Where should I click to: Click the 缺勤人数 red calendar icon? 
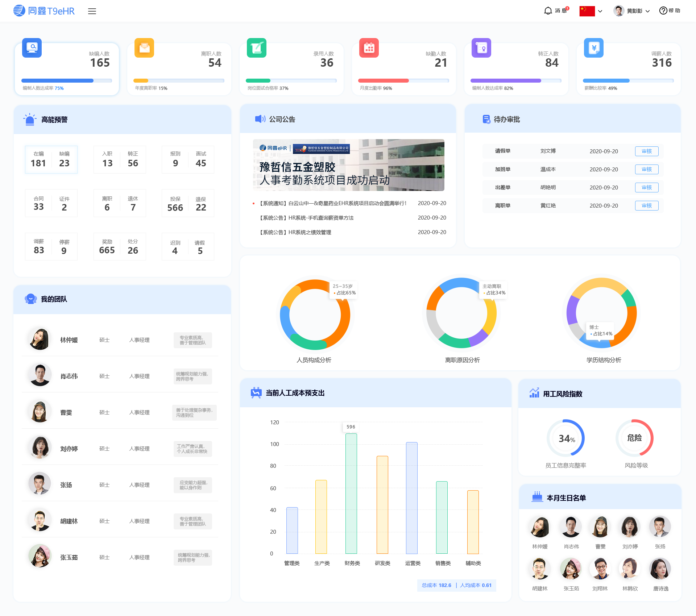click(x=369, y=47)
